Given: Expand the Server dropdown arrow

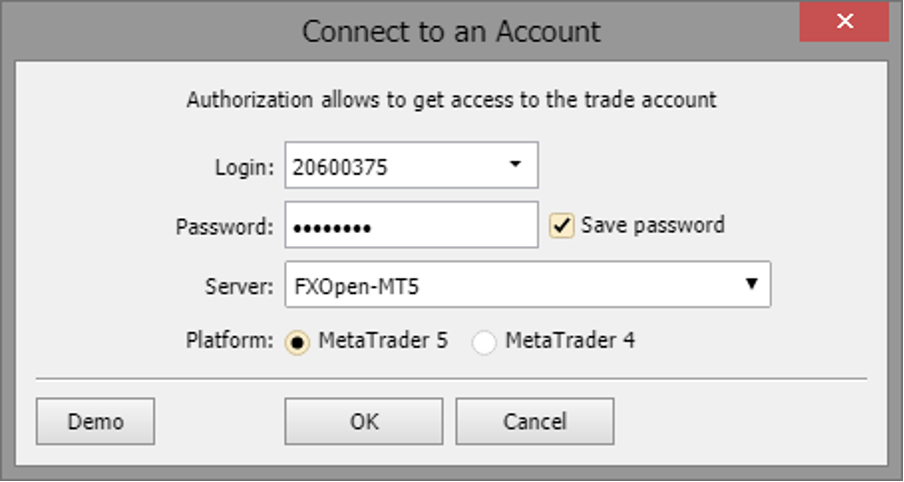Looking at the screenshot, I should (751, 285).
